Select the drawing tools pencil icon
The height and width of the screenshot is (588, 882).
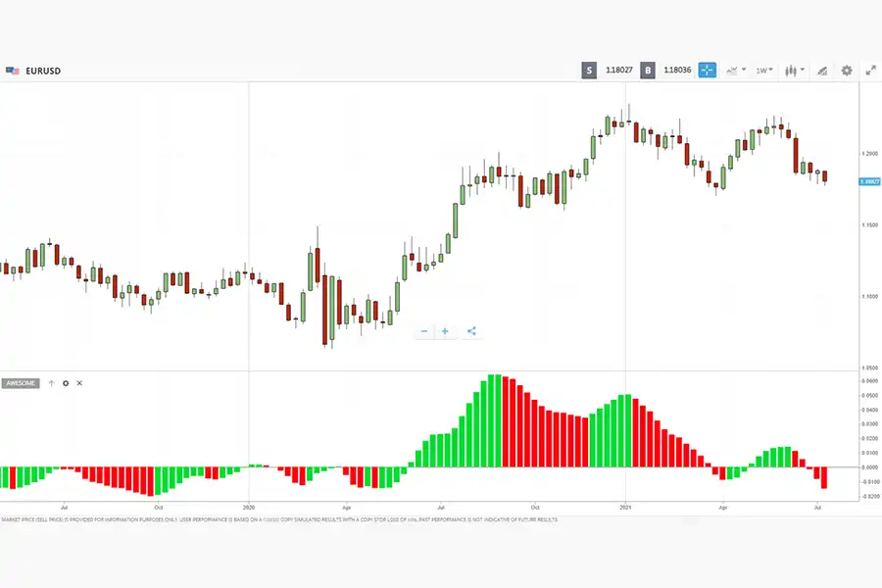[x=822, y=71]
